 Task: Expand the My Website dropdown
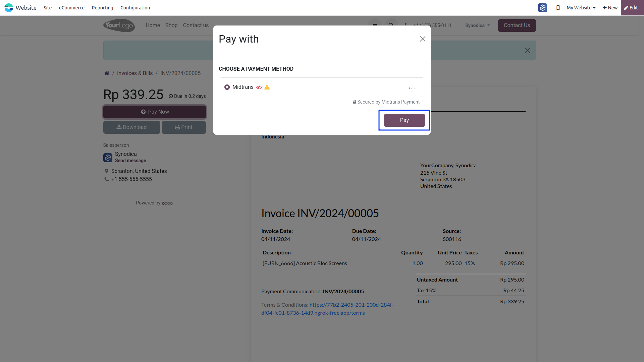point(581,8)
